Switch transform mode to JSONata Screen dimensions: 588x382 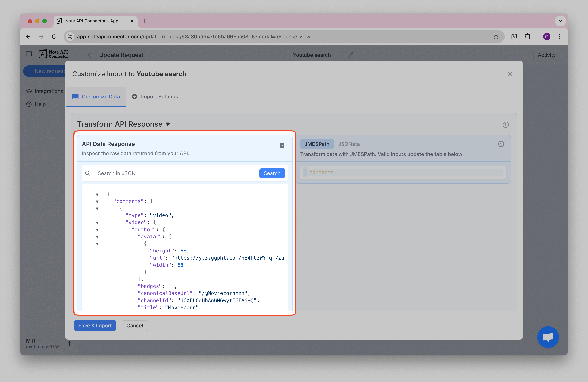[349, 144]
